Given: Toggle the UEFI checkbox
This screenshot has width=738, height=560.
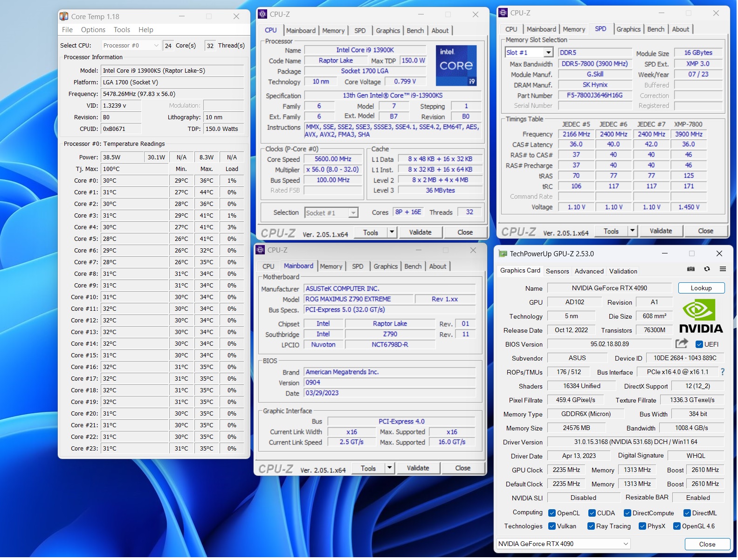Looking at the screenshot, I should click(699, 345).
